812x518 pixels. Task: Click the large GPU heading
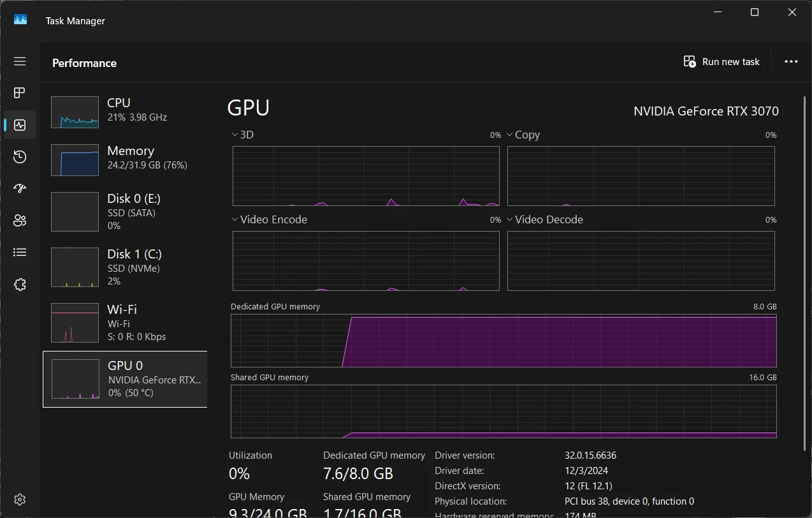[249, 108]
